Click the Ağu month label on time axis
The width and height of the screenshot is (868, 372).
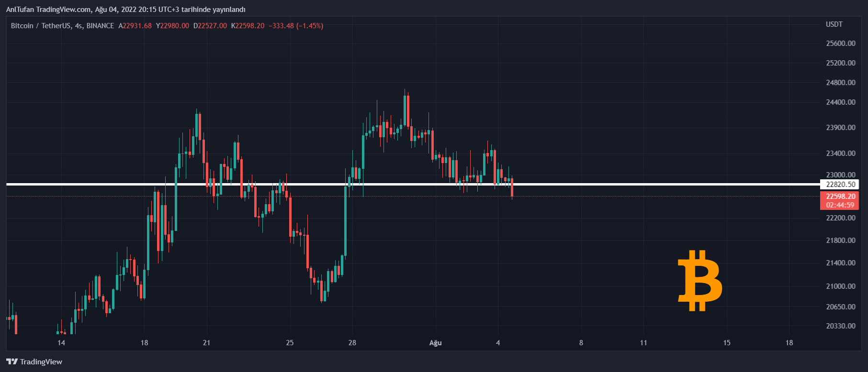coord(435,343)
